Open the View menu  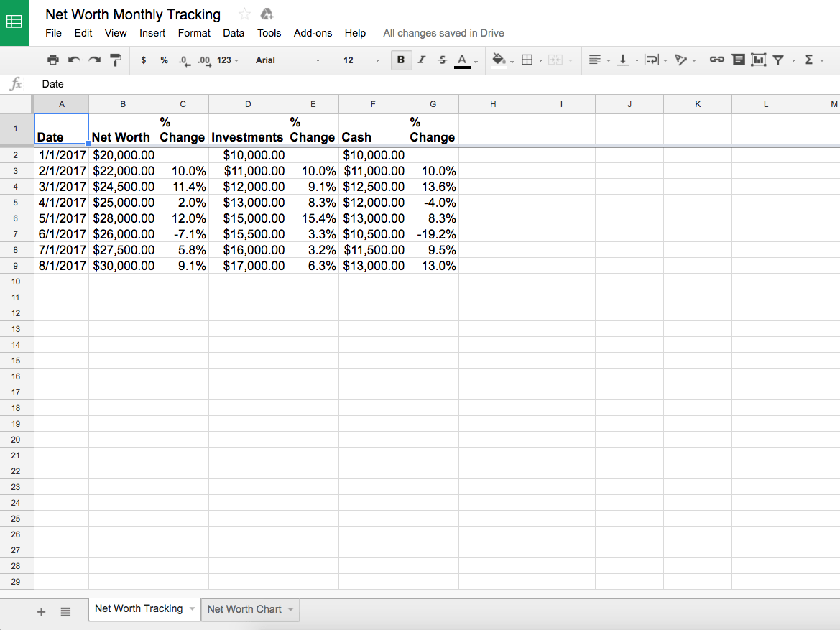click(116, 33)
